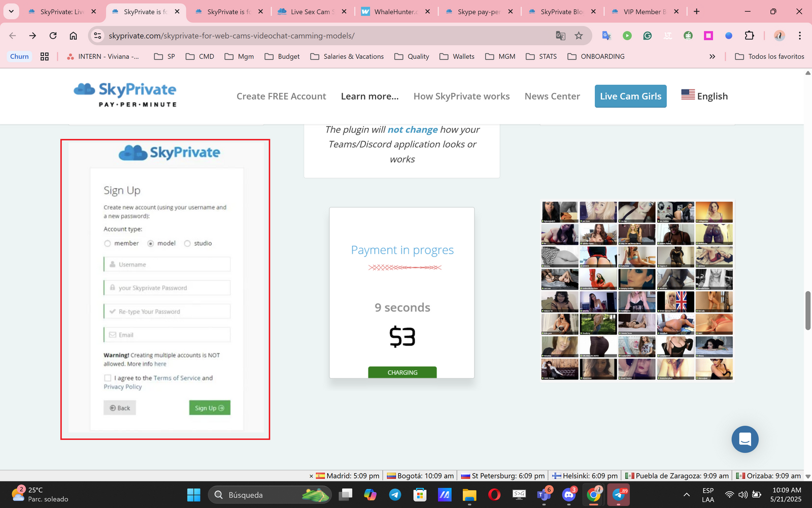The width and height of the screenshot is (812, 508).
Task: Open the Todos los favoritos folder
Action: (x=770, y=56)
